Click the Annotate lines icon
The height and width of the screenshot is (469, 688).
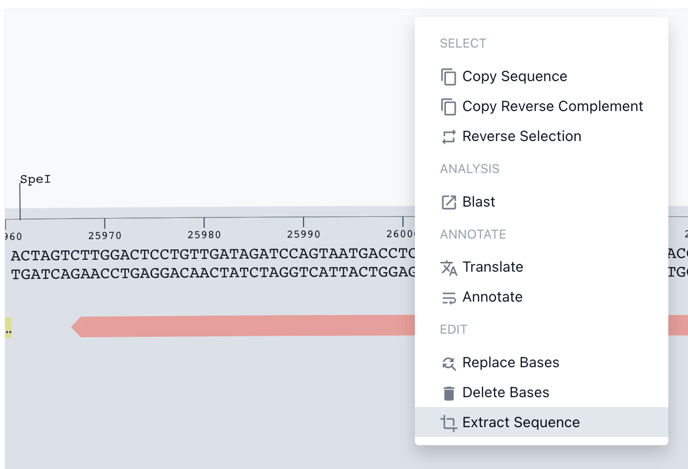[x=448, y=298]
